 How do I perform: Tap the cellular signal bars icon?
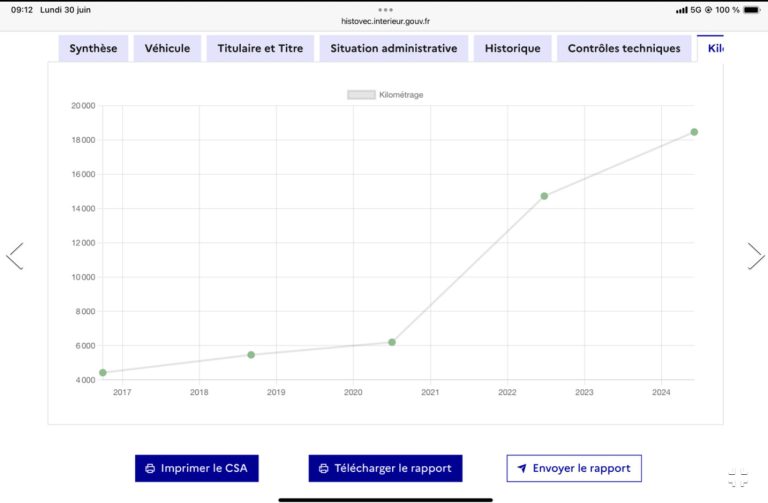pos(682,10)
